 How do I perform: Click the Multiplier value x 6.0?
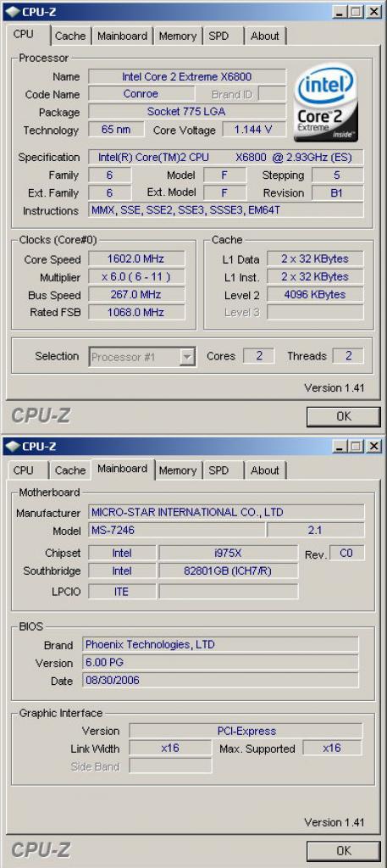[x=136, y=277]
